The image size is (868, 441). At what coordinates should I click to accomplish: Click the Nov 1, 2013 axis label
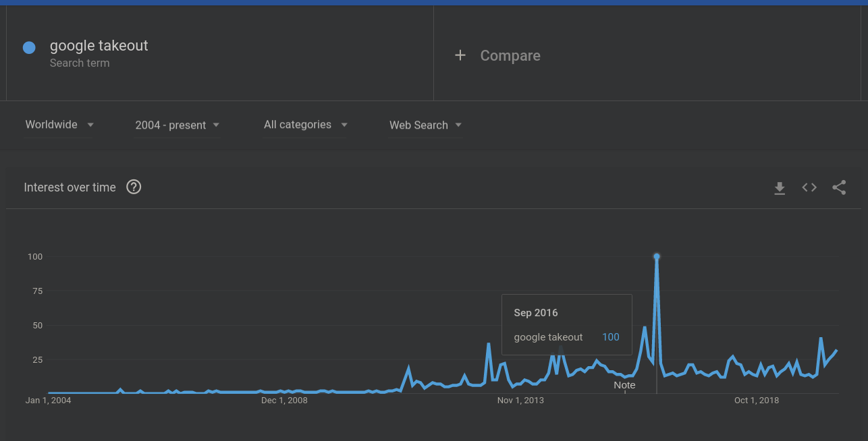click(520, 401)
